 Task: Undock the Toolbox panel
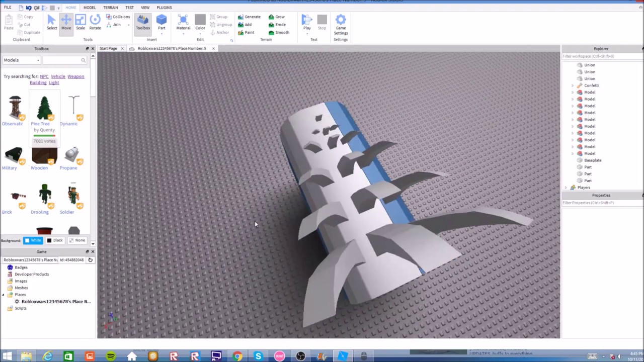(x=87, y=49)
